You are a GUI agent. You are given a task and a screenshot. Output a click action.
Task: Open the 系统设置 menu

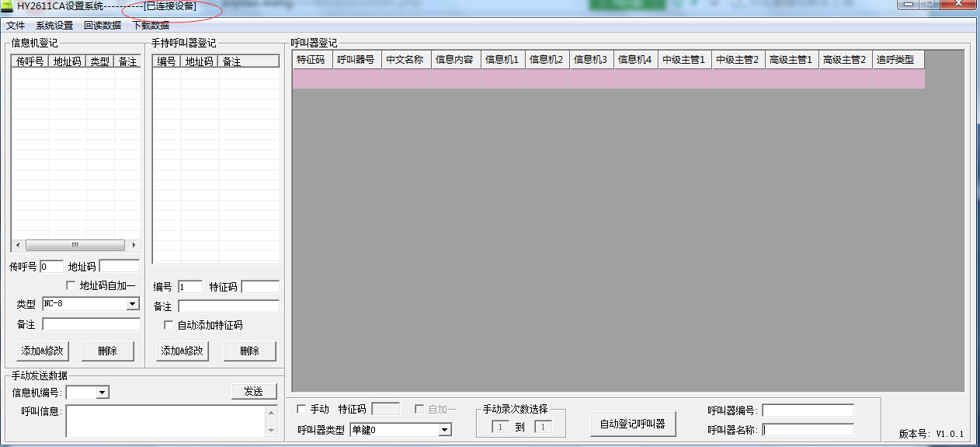pyautogui.click(x=54, y=25)
